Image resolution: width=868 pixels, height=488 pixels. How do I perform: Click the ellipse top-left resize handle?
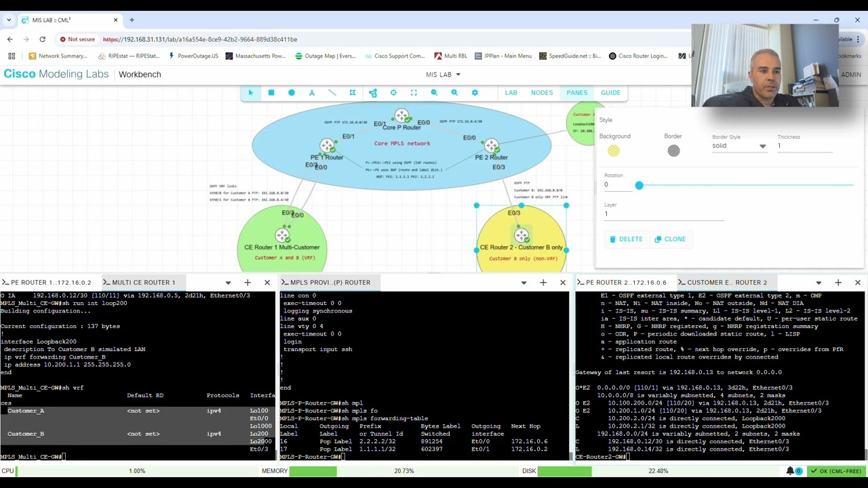click(476, 205)
